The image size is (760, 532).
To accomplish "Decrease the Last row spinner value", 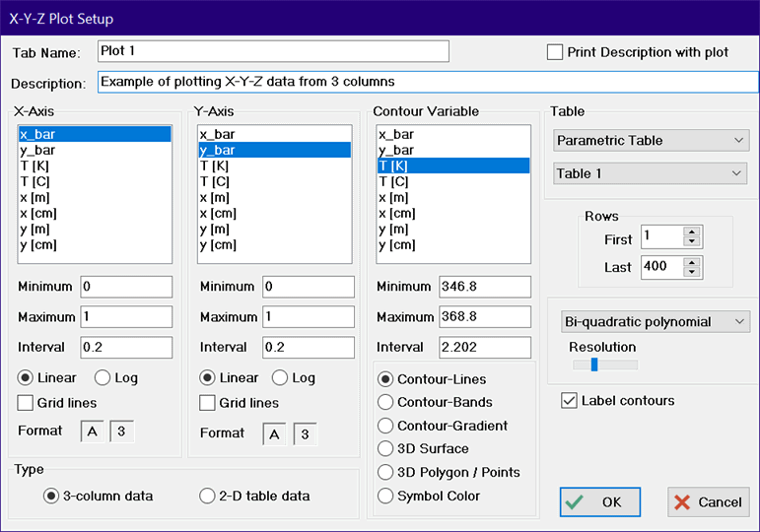I will point(691,271).
